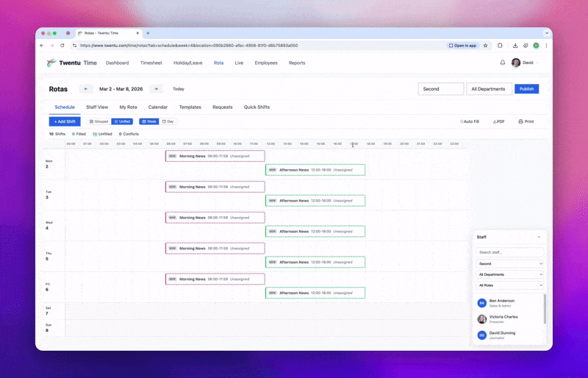Open All Departments dropdown beside Publish
The image size is (588, 378).
pyautogui.click(x=489, y=89)
